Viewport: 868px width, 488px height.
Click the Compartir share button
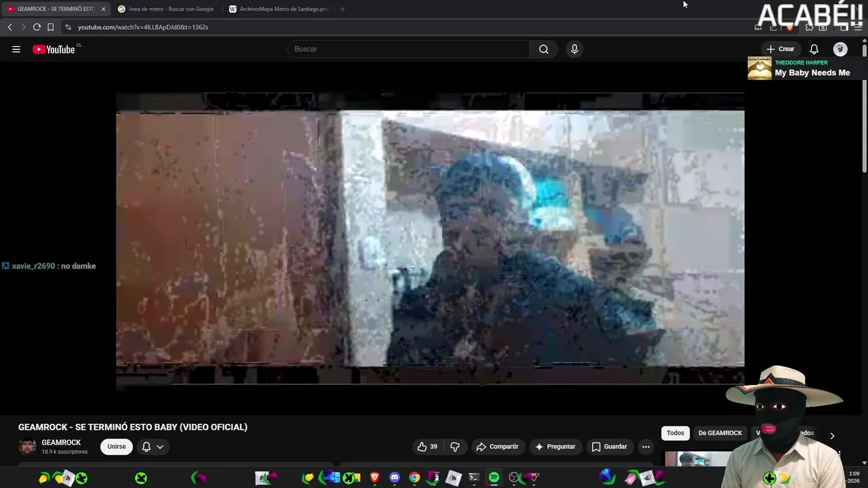point(498,447)
